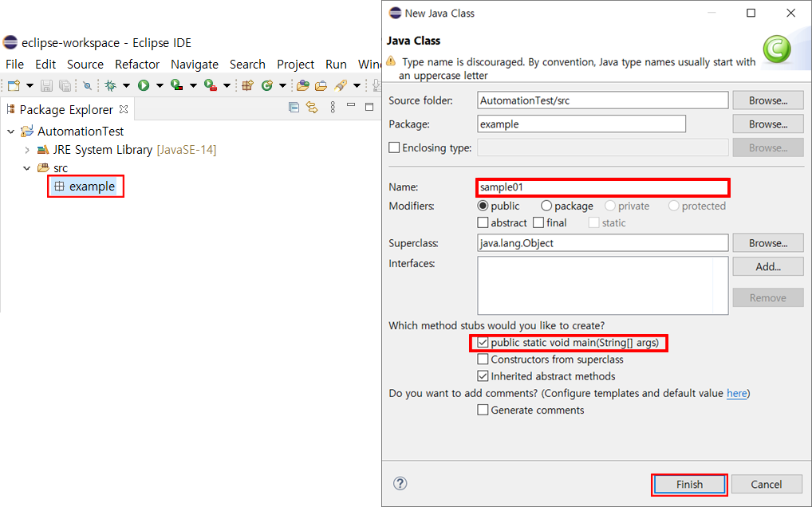This screenshot has height=507, width=812.
Task: Click the Open Type icon
Action: point(303,85)
